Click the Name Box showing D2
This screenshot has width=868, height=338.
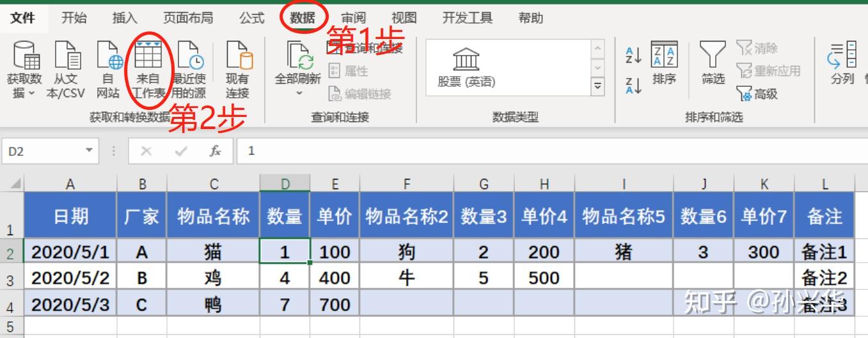(42, 151)
